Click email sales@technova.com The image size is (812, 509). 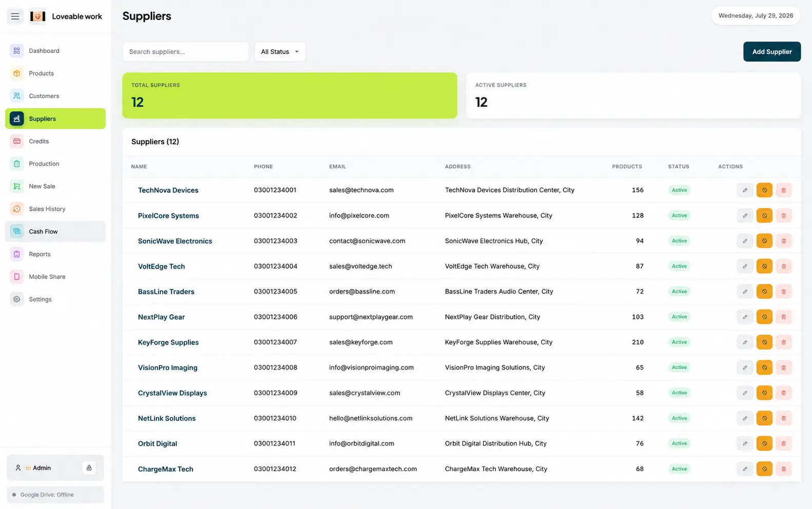[362, 190]
